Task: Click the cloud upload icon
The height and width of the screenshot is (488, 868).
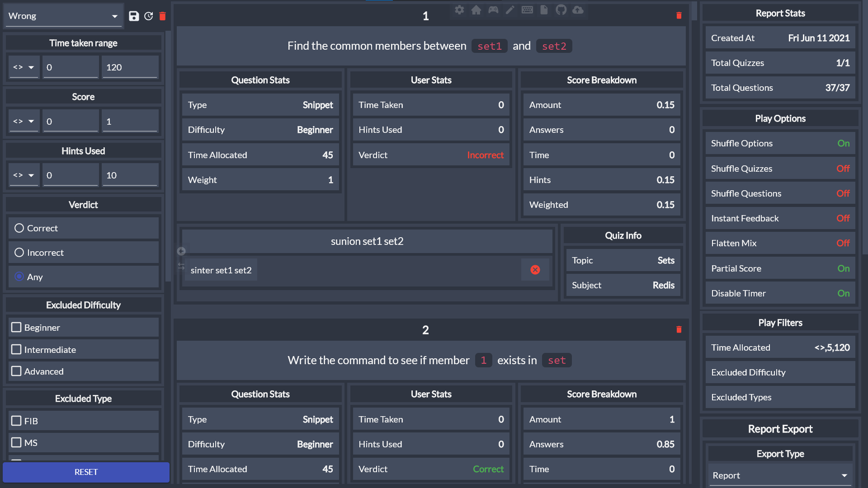Action: point(578,10)
